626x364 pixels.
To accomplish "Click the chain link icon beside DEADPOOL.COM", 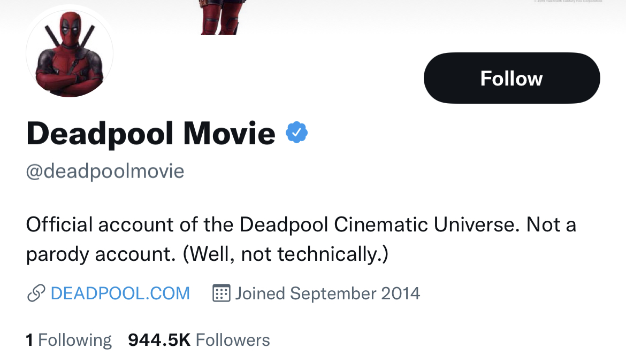I will [x=35, y=293].
